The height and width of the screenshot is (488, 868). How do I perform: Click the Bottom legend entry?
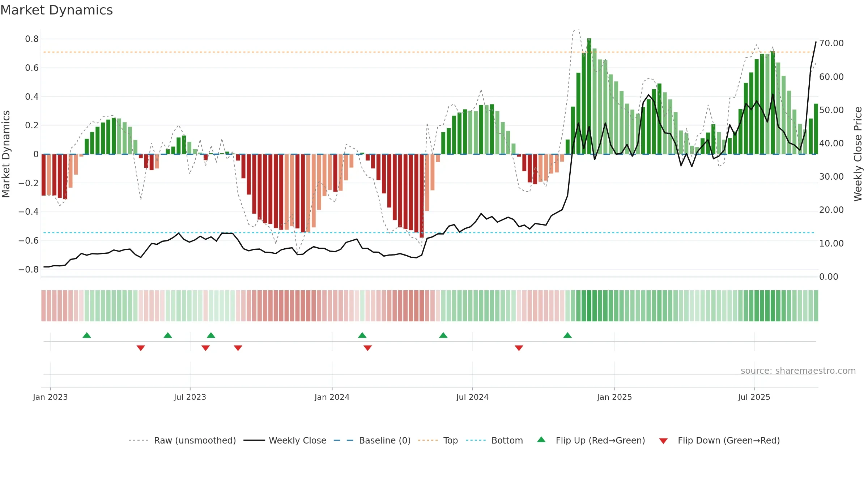[494, 440]
